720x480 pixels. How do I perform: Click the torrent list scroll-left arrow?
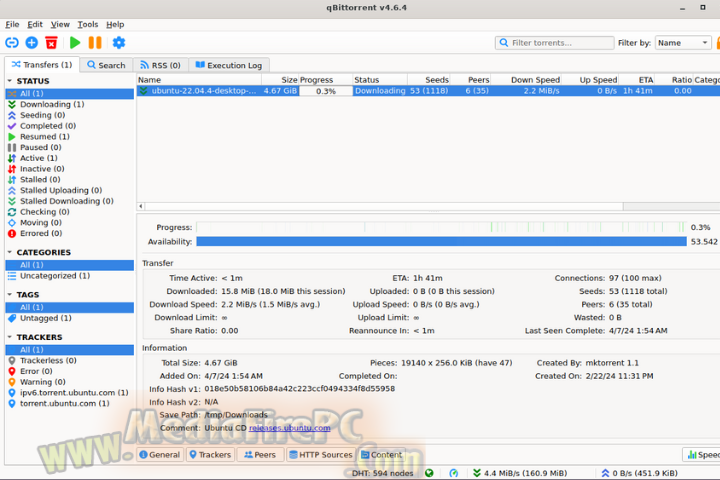pos(141,206)
